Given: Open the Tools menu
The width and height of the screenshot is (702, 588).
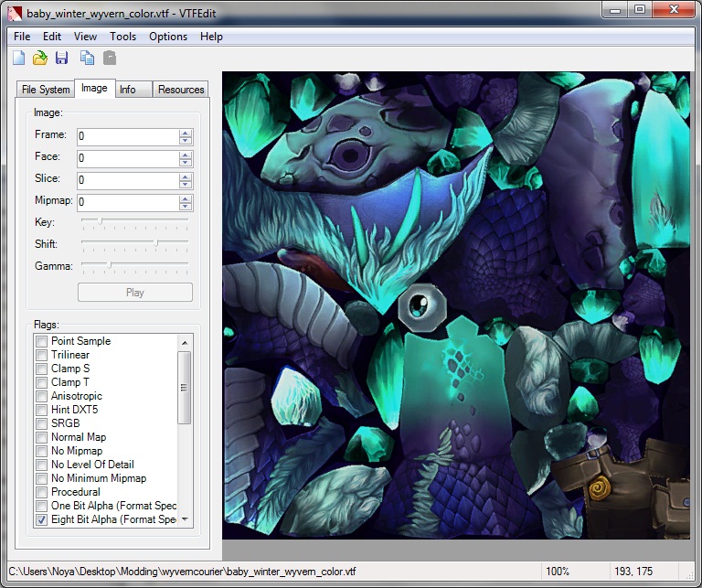Looking at the screenshot, I should (122, 37).
